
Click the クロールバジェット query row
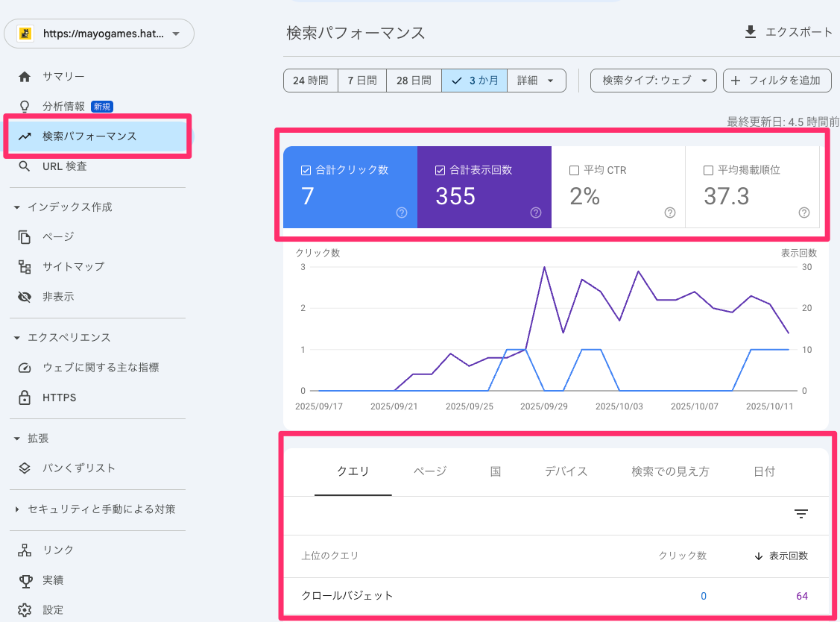[556, 596]
